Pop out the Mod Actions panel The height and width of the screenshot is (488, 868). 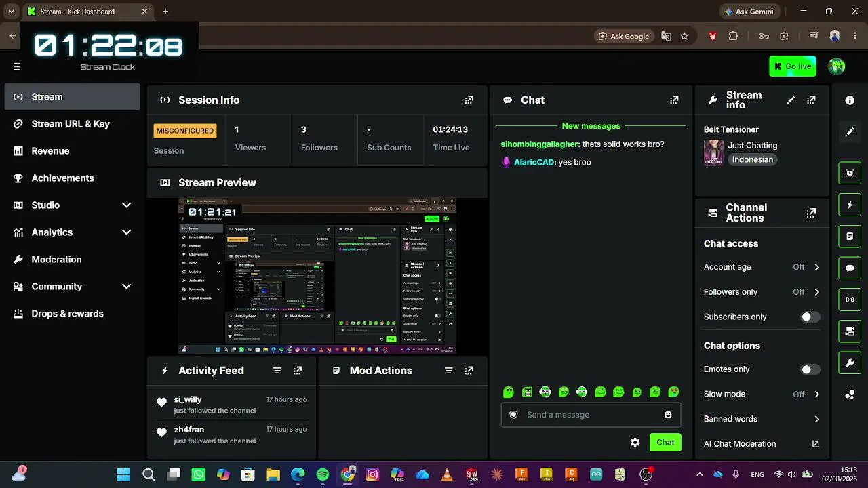[469, 371]
